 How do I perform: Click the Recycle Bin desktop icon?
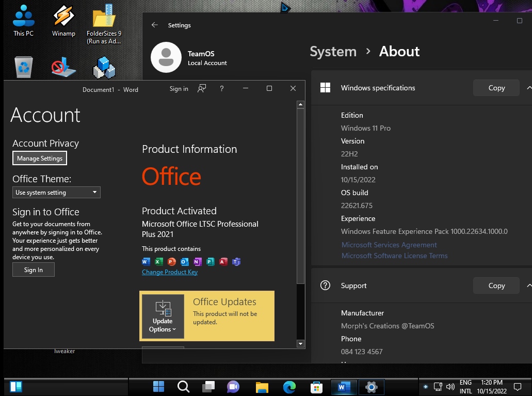[24, 67]
